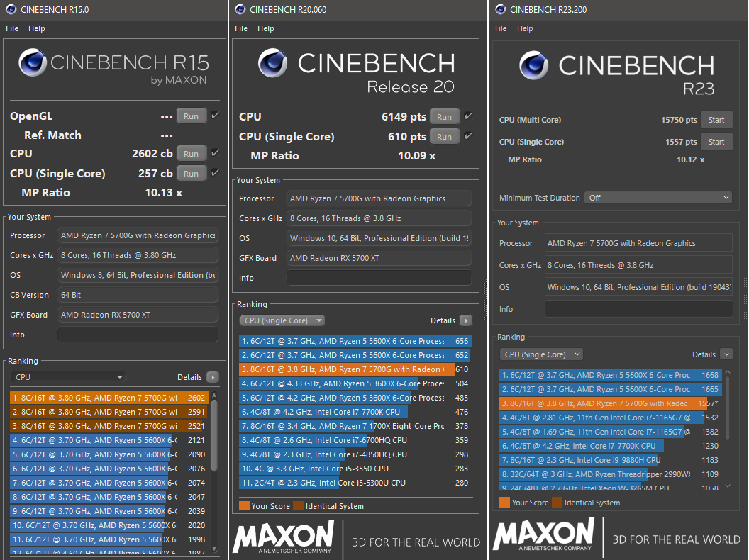Start CPU (Single Core) test in R23
Viewport: 749px width, 560px height.
[716, 142]
